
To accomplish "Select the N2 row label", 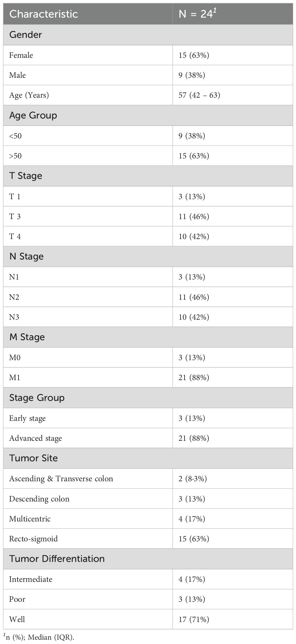I will click(14, 297).
